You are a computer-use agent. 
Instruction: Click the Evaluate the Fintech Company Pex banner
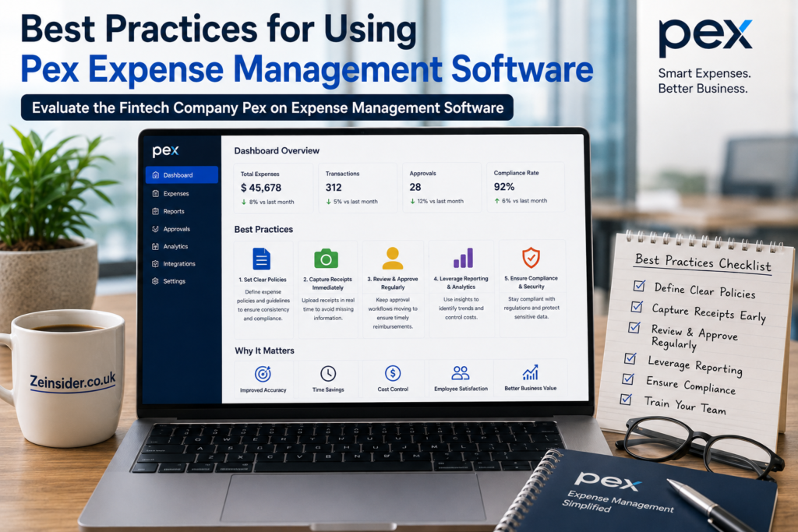pyautogui.click(x=267, y=107)
